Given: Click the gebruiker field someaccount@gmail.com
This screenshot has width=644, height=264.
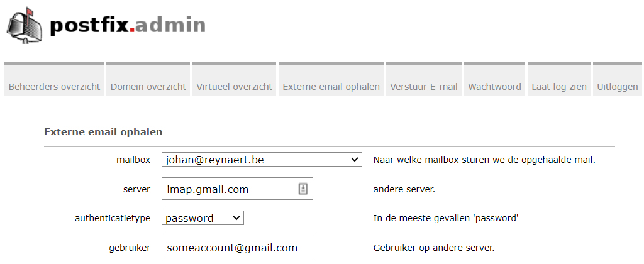Looking at the screenshot, I should (237, 248).
